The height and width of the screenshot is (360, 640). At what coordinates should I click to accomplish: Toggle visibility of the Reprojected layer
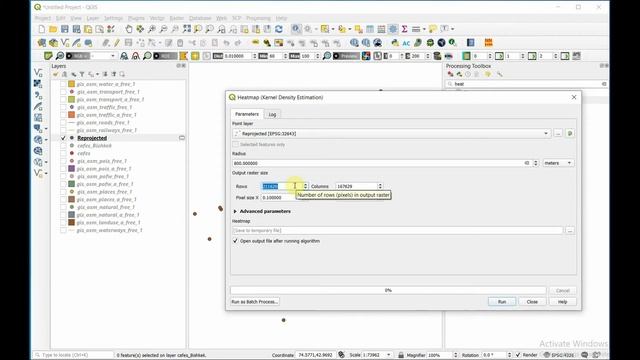tap(63, 138)
